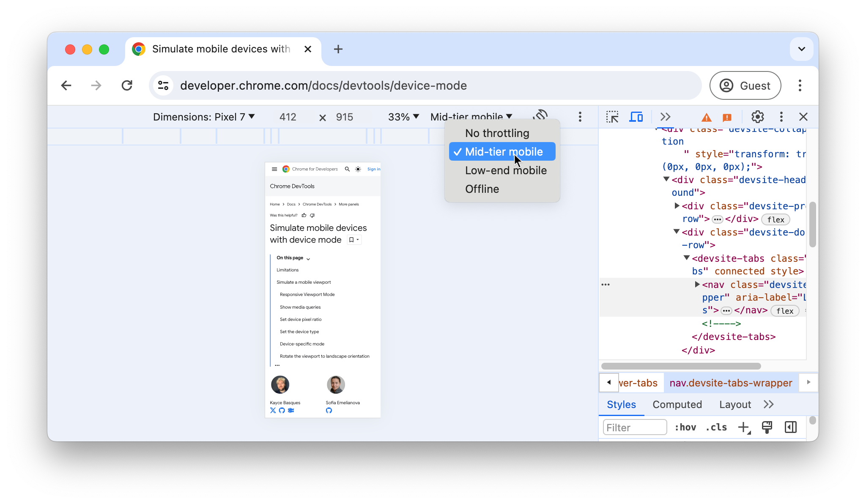Click the settings gear icon in DevTools

click(x=757, y=116)
